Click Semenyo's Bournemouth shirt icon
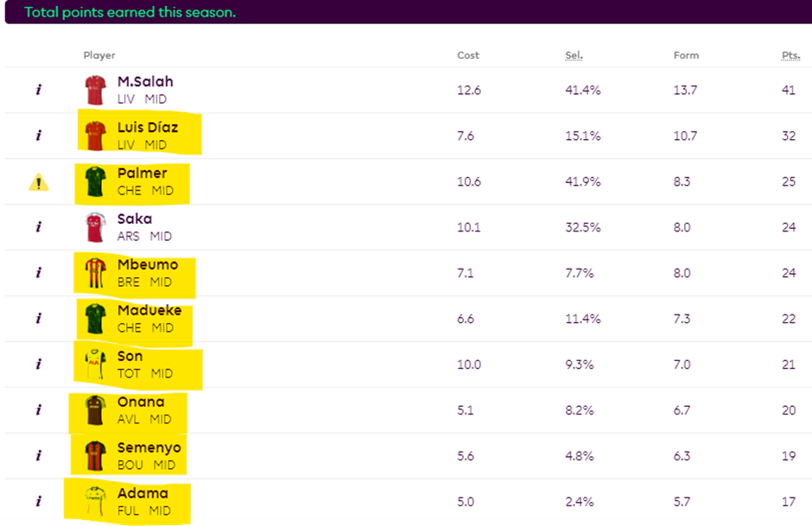 (95, 455)
